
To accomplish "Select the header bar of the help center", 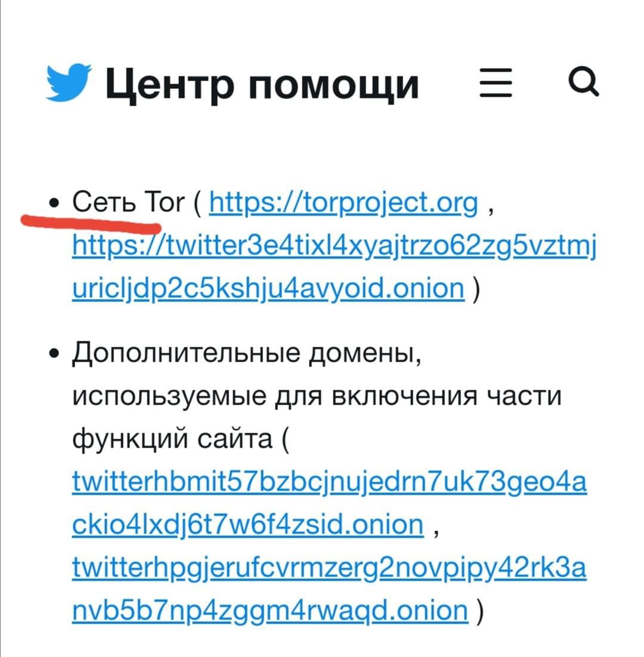I will point(322,84).
